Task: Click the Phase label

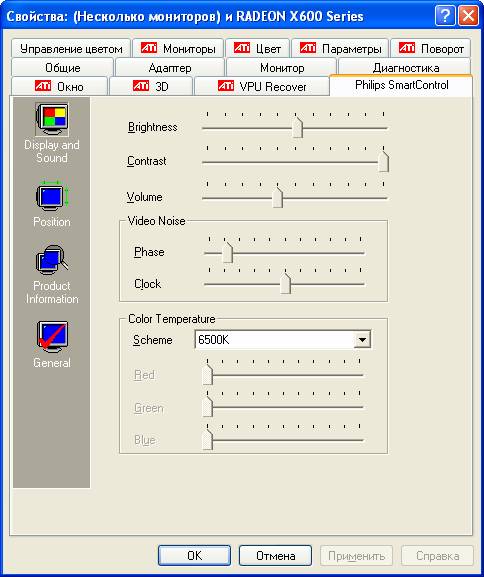Action: (149, 252)
